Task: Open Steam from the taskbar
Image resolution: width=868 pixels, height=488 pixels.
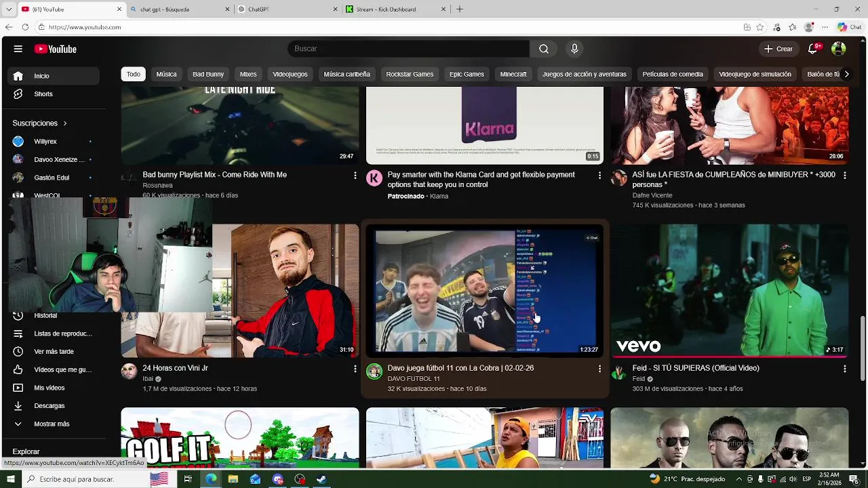Action: [x=321, y=479]
